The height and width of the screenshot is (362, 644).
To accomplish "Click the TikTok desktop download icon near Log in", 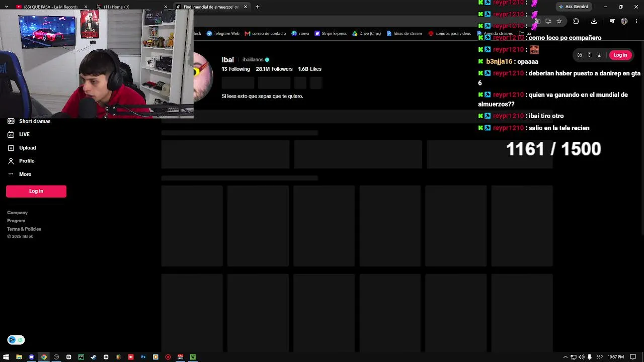I will [x=599, y=55].
